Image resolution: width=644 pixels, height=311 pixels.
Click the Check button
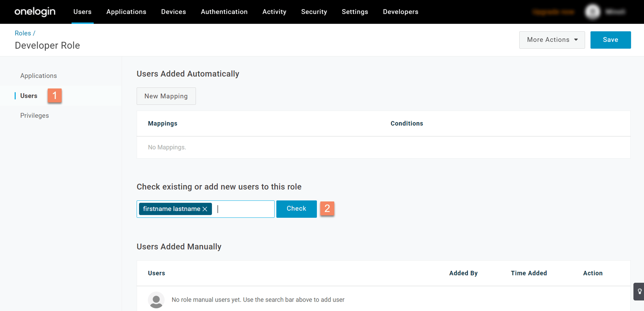tap(297, 209)
